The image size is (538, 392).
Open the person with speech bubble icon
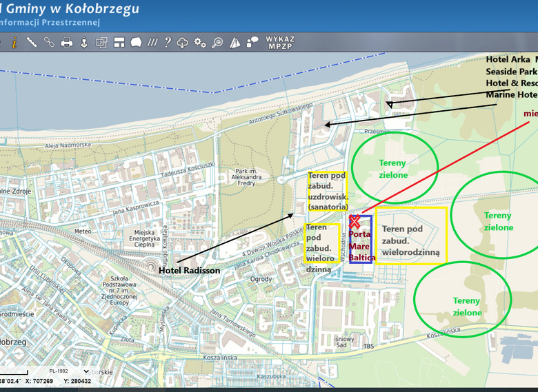tap(252, 43)
